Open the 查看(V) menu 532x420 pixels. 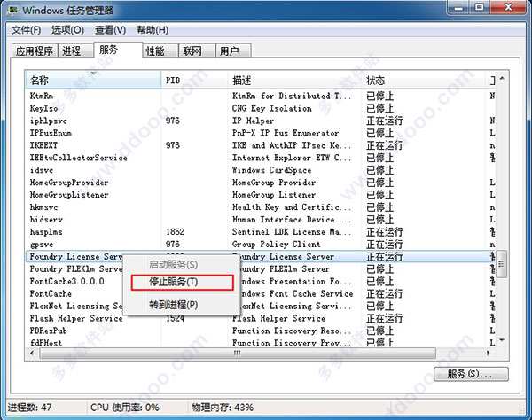pyautogui.click(x=110, y=30)
